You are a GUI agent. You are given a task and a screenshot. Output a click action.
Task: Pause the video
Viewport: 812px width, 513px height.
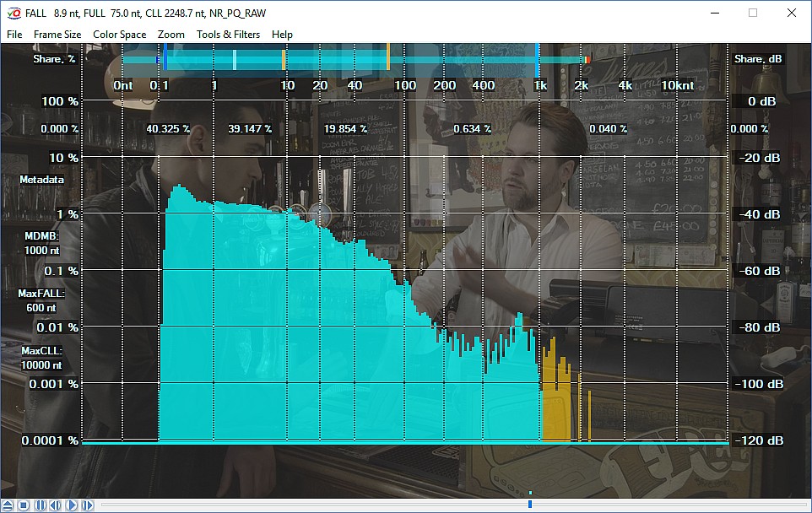[x=40, y=505]
